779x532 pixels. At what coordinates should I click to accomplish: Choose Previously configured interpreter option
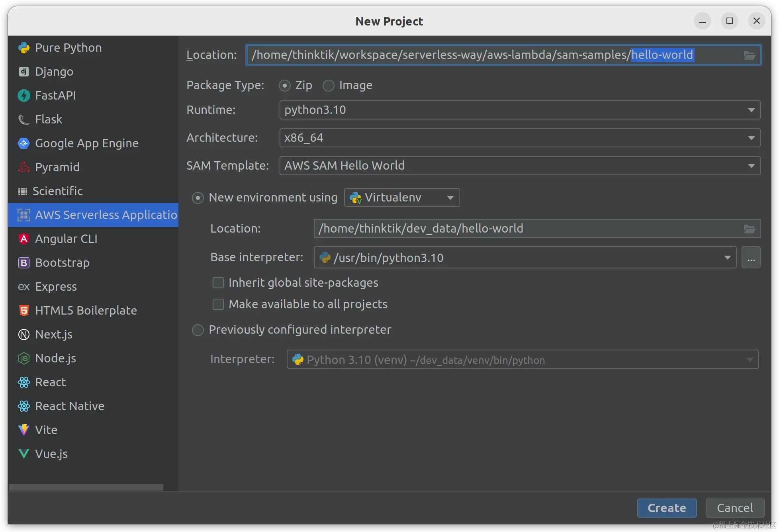[x=198, y=330]
